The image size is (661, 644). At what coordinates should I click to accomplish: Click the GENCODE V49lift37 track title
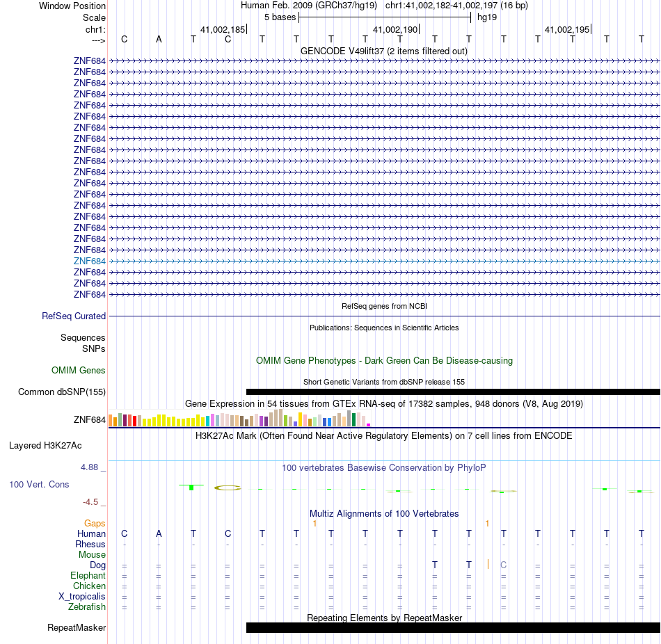tap(384, 51)
